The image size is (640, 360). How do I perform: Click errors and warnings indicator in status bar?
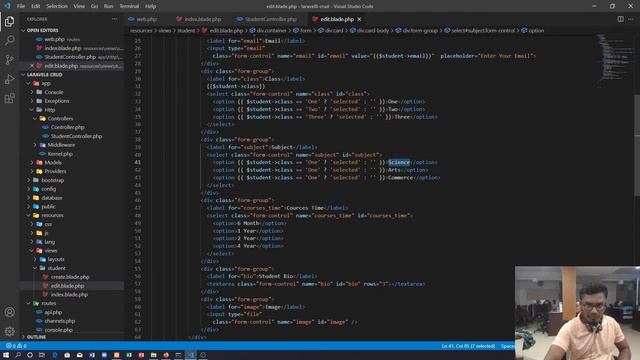coord(16,346)
